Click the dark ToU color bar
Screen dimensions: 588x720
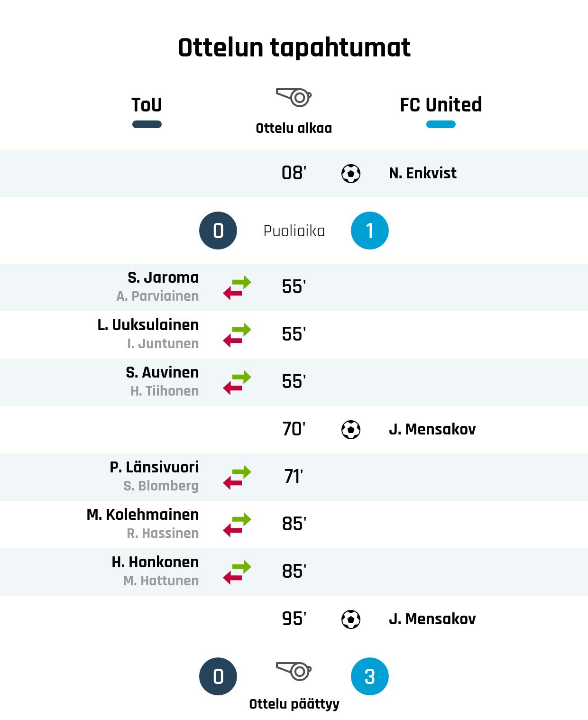(x=147, y=124)
